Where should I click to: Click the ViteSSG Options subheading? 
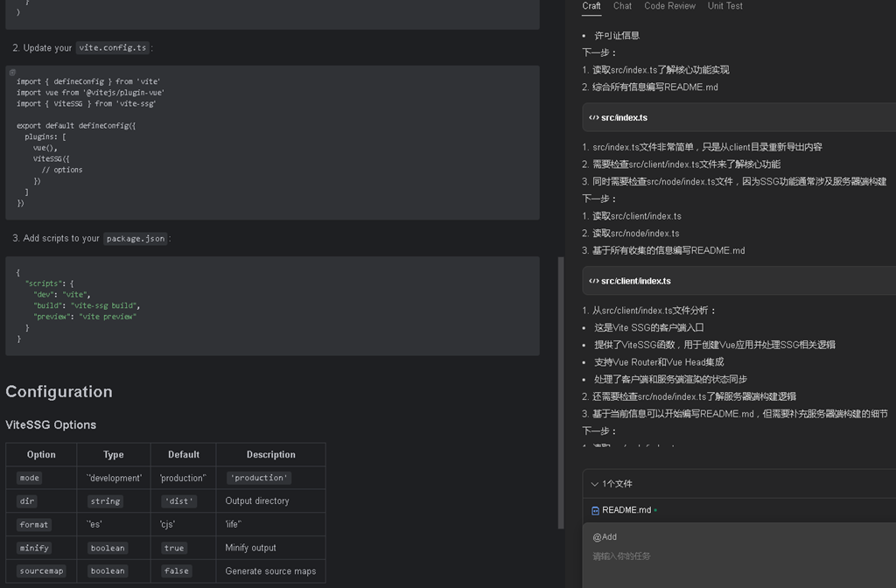[51, 424]
